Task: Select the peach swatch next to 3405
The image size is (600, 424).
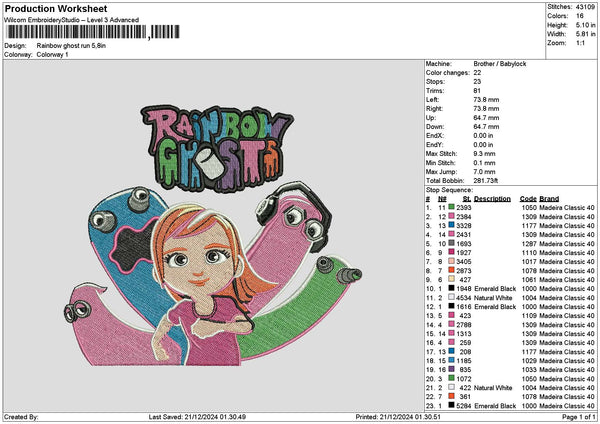Action: 452,261
